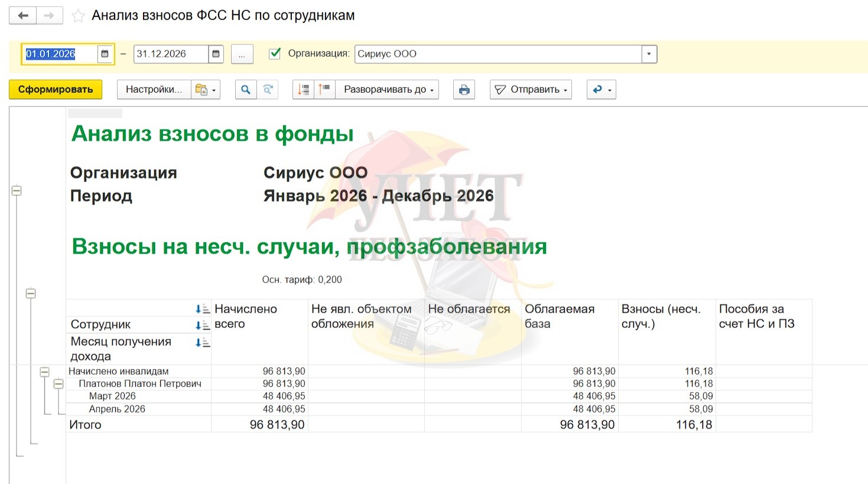Open the blue arrow action dropdown
This screenshot has height=484, width=868.
coord(602,90)
